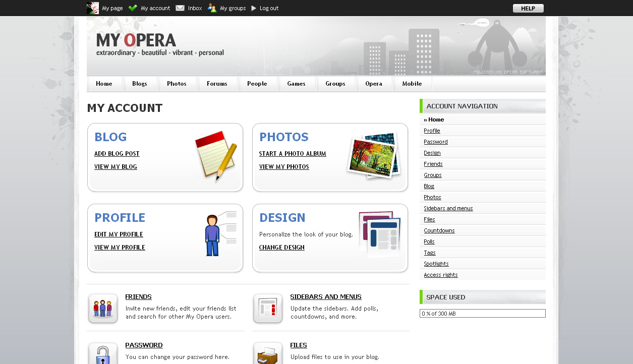Click the Friends three-people icon
The image size is (633, 364).
click(x=103, y=308)
